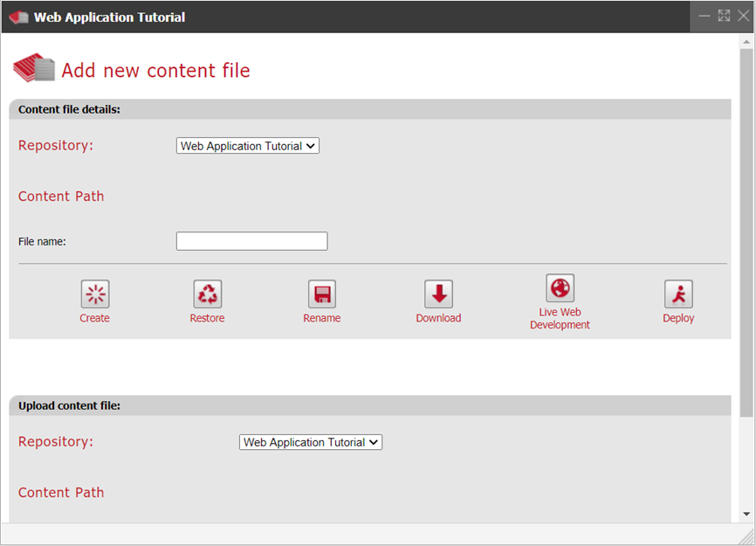This screenshot has width=756, height=546.
Task: Maximize the Web Application Tutorial window
Action: coord(724,16)
